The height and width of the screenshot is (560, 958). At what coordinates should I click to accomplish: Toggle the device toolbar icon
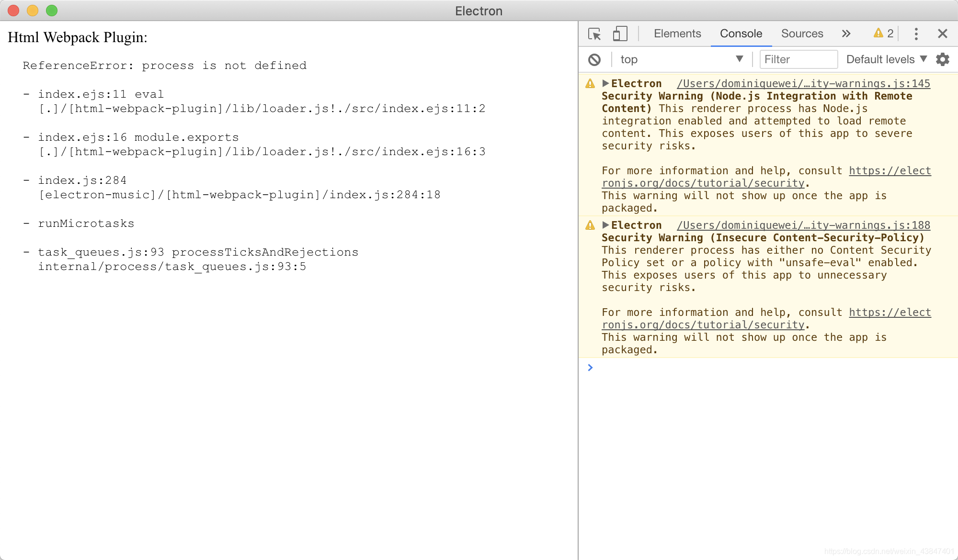tap(620, 34)
